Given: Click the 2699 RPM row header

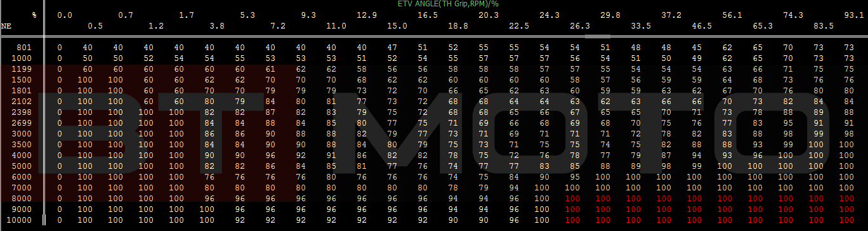Looking at the screenshot, I should [x=22, y=122].
